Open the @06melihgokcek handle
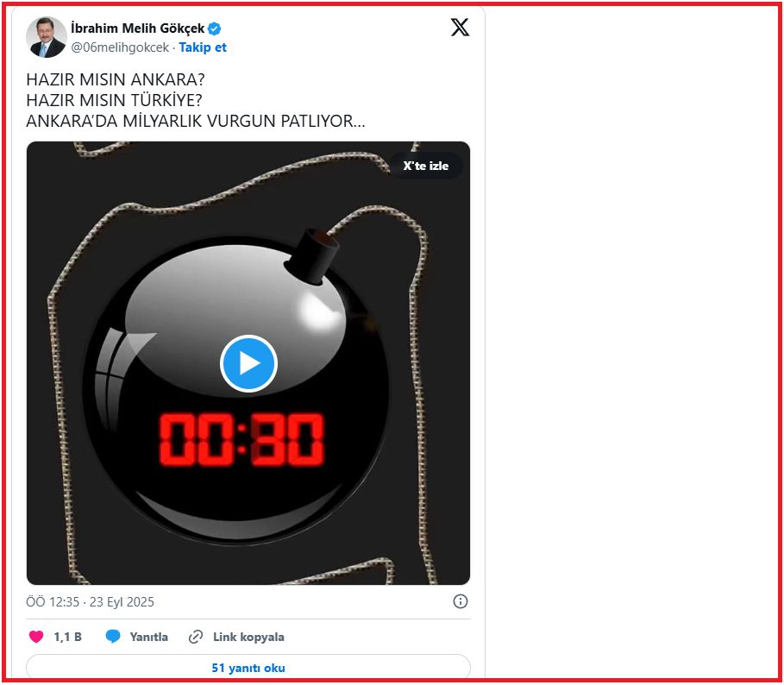784x685 pixels. (120, 47)
